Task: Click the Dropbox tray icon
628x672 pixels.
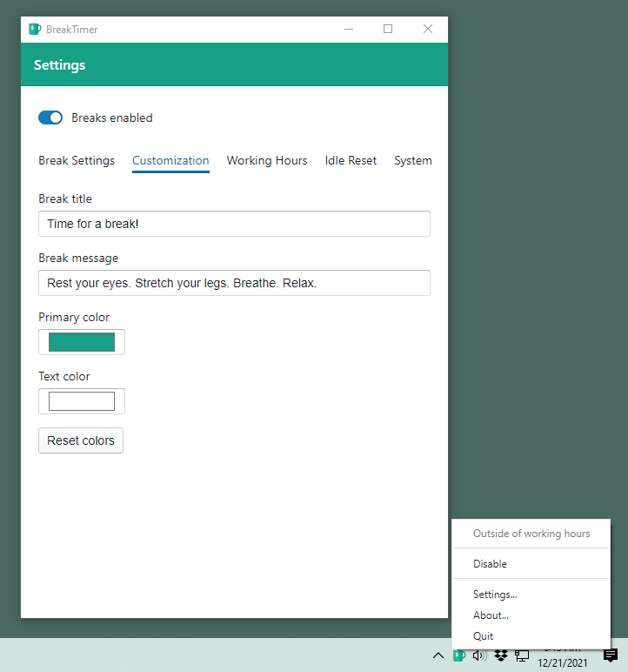Action: [x=501, y=655]
